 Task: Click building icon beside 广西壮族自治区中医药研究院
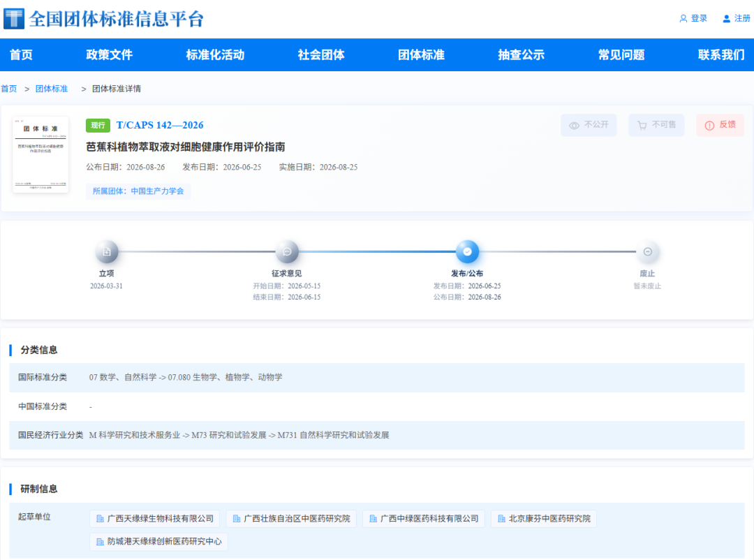(x=237, y=519)
